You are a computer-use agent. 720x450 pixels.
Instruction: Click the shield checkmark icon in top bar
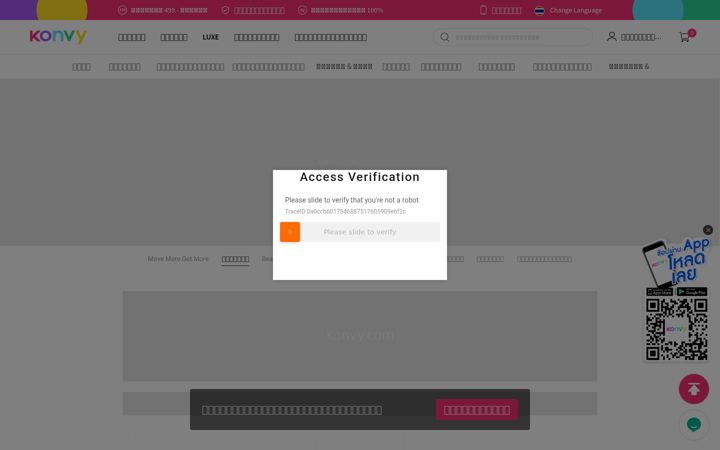225,10
